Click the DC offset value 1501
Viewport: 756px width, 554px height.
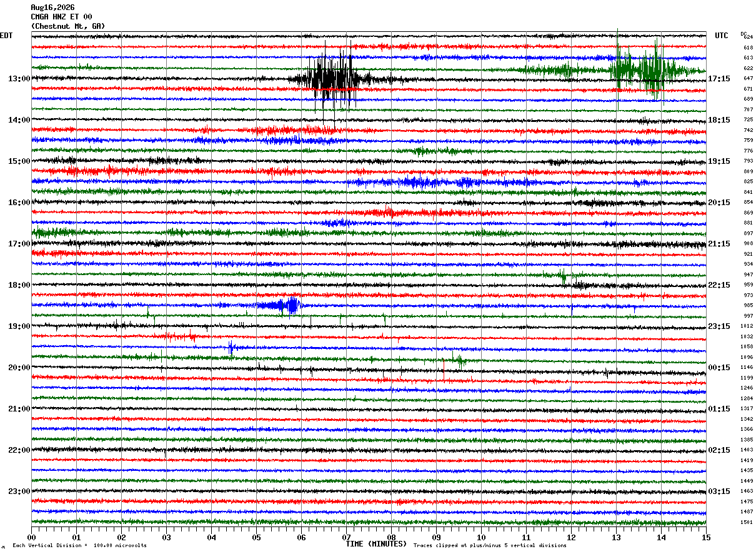tap(747, 522)
